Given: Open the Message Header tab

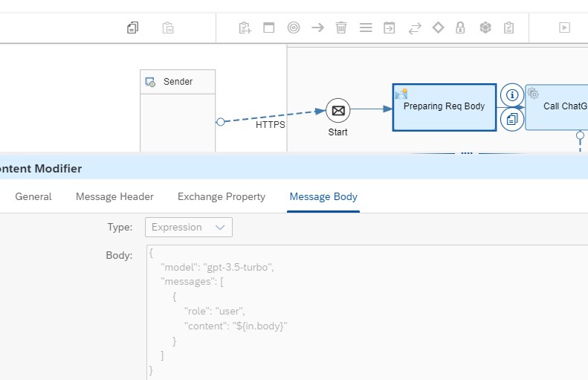Looking at the screenshot, I should tap(114, 197).
